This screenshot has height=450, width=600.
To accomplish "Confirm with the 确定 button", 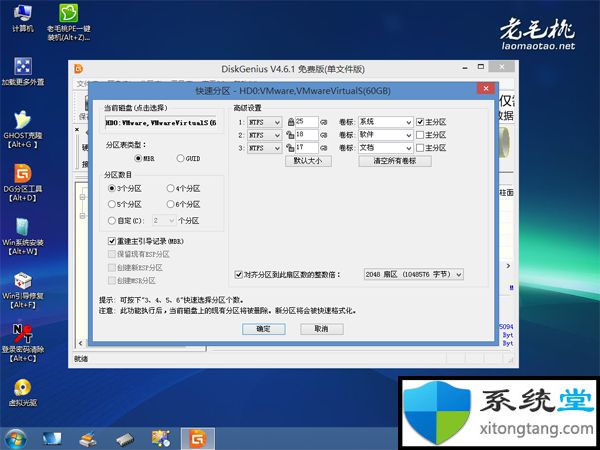I will coord(264,329).
